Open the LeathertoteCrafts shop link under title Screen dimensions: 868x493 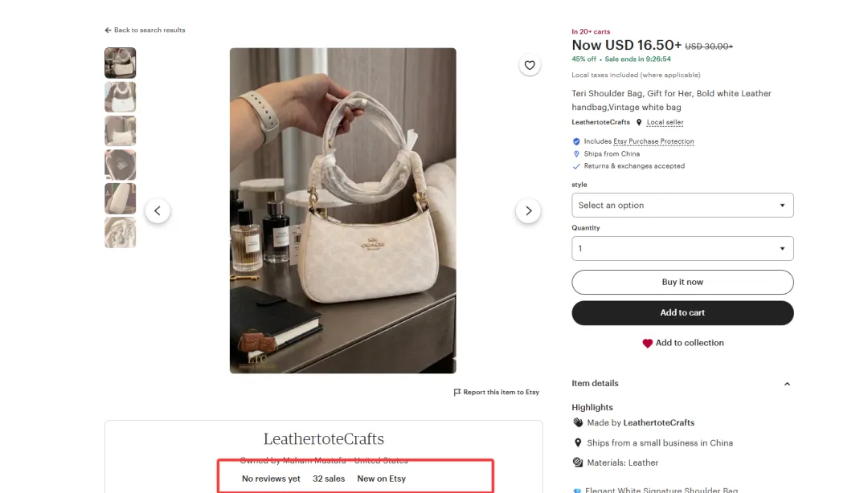click(600, 123)
